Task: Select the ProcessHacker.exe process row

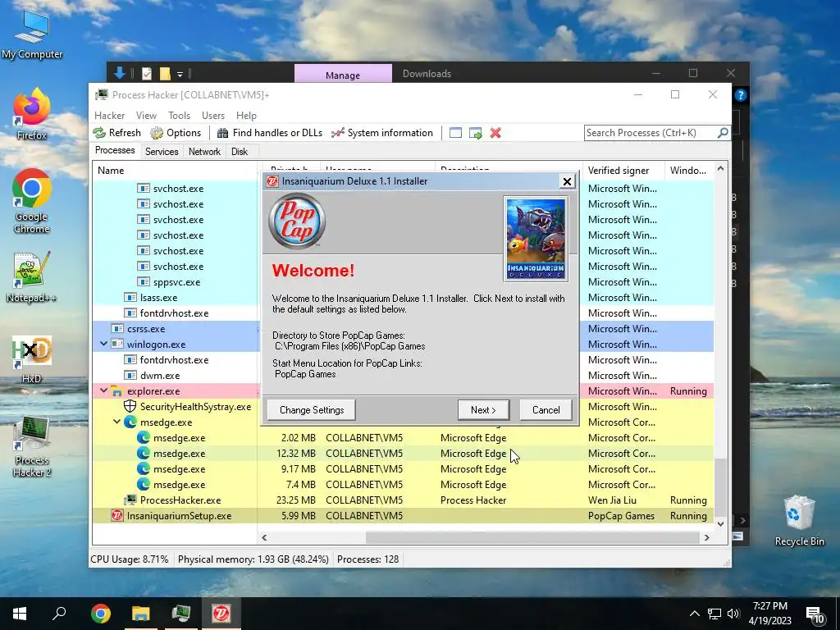Action: (403, 500)
